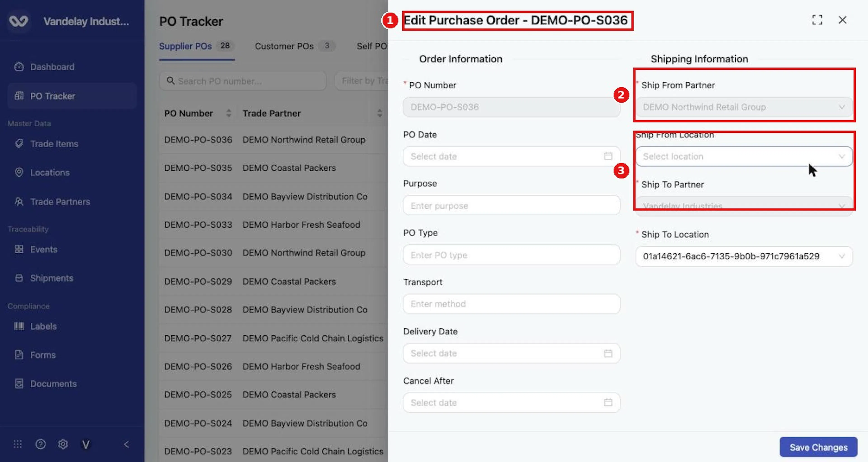
Task: Close the Edit Purchase Order panel
Action: pos(842,20)
